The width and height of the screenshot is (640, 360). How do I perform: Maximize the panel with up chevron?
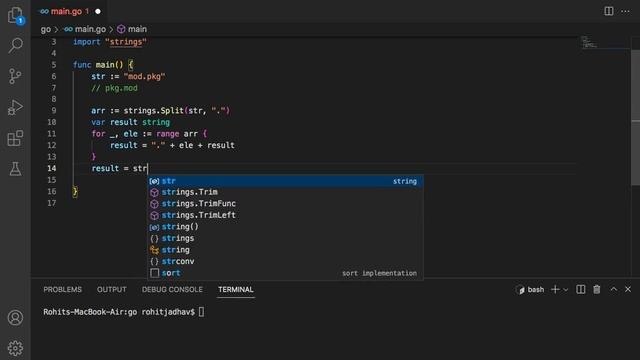pos(613,289)
